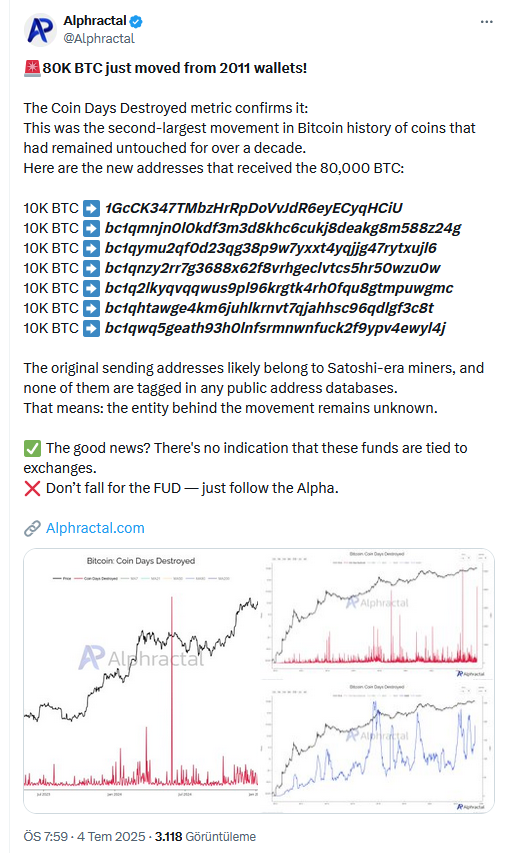The width and height of the screenshot is (508, 853).
Task: Click the red siren emoji in headline
Action: (x=32, y=69)
